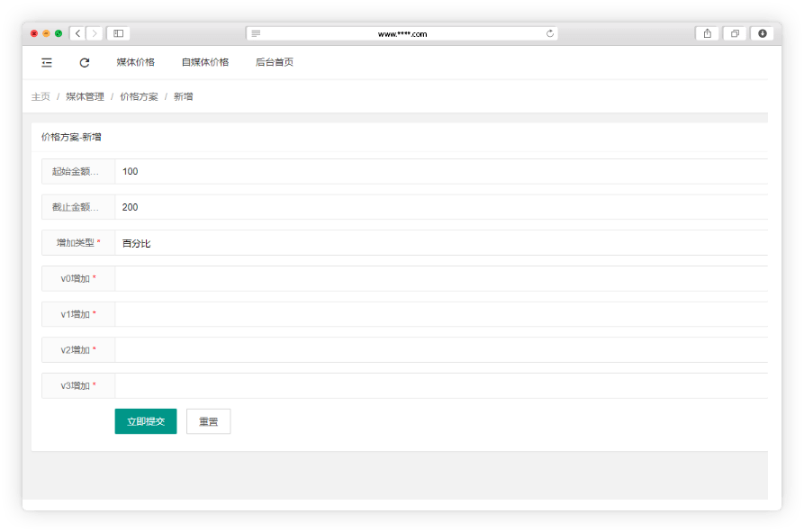Click the v0增加 input field
Screen dimensions: 804x532
pyautogui.click(x=441, y=279)
